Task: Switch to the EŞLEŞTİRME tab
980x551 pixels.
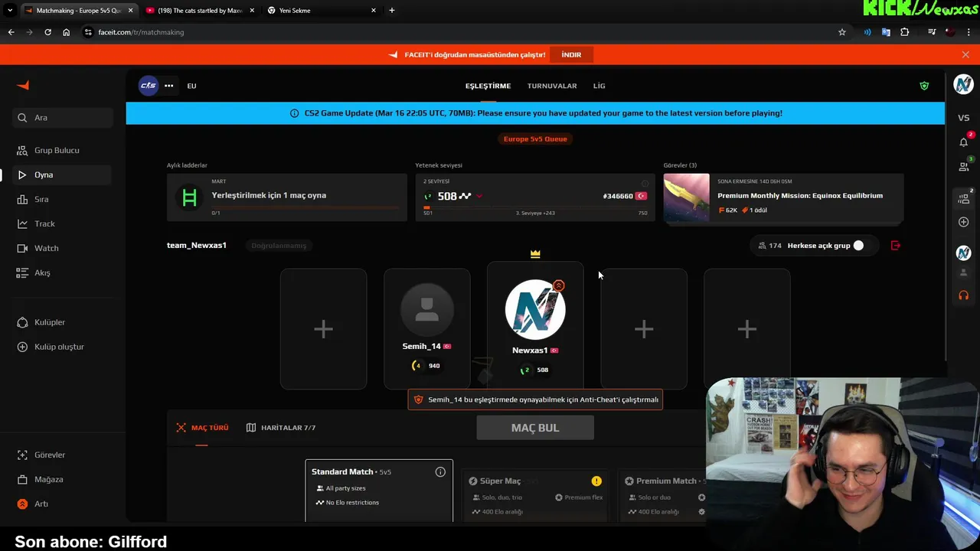Action: pos(488,86)
